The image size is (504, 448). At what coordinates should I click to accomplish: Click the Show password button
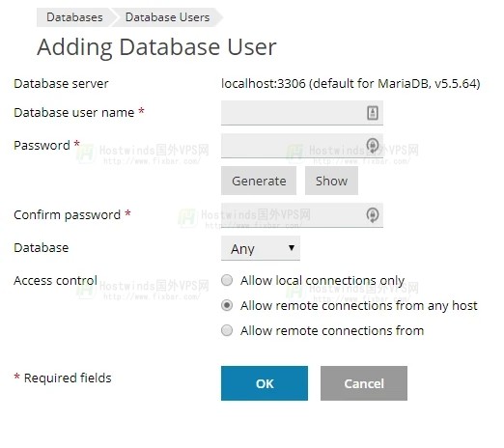(x=331, y=181)
